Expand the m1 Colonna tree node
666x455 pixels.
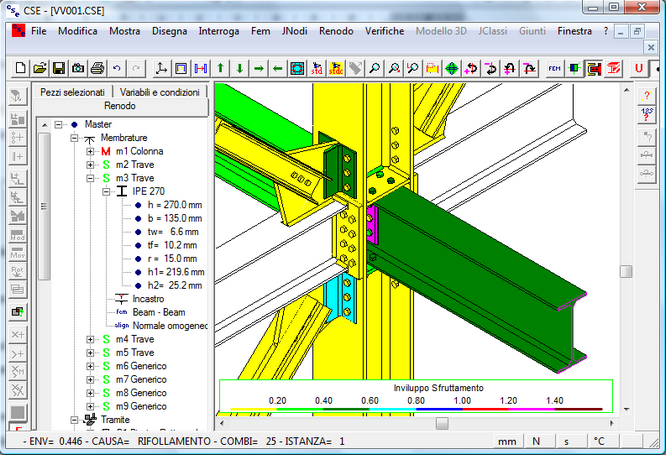91,151
